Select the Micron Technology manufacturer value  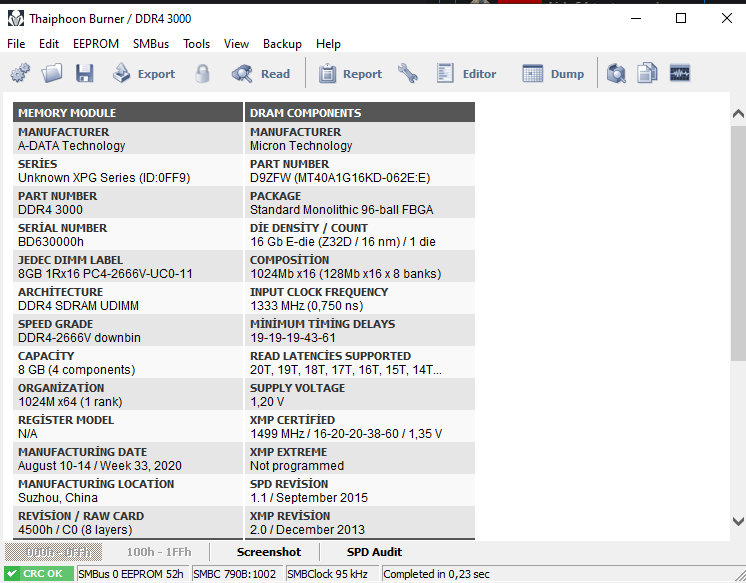tap(301, 146)
